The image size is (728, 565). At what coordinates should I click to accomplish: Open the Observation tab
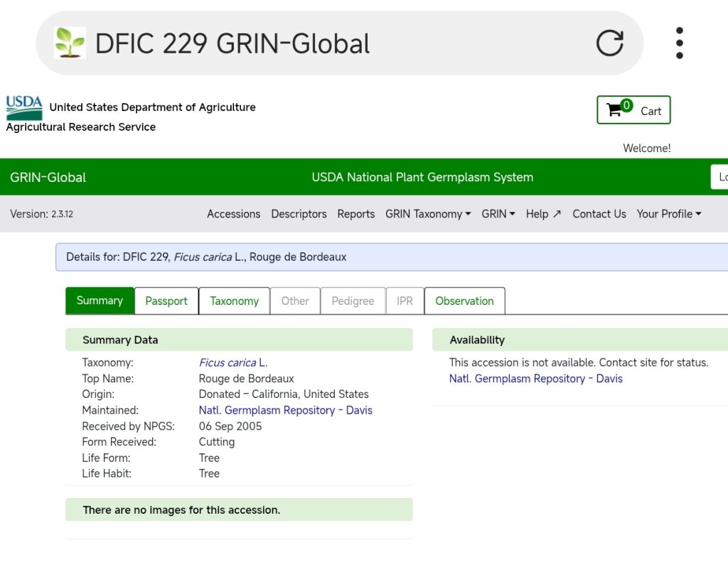pyautogui.click(x=464, y=301)
